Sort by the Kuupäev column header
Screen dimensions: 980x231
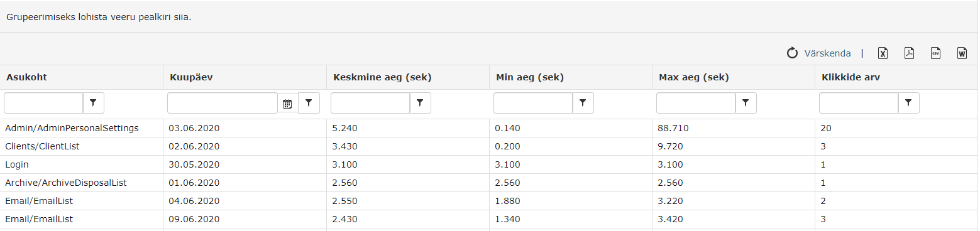pos(192,77)
